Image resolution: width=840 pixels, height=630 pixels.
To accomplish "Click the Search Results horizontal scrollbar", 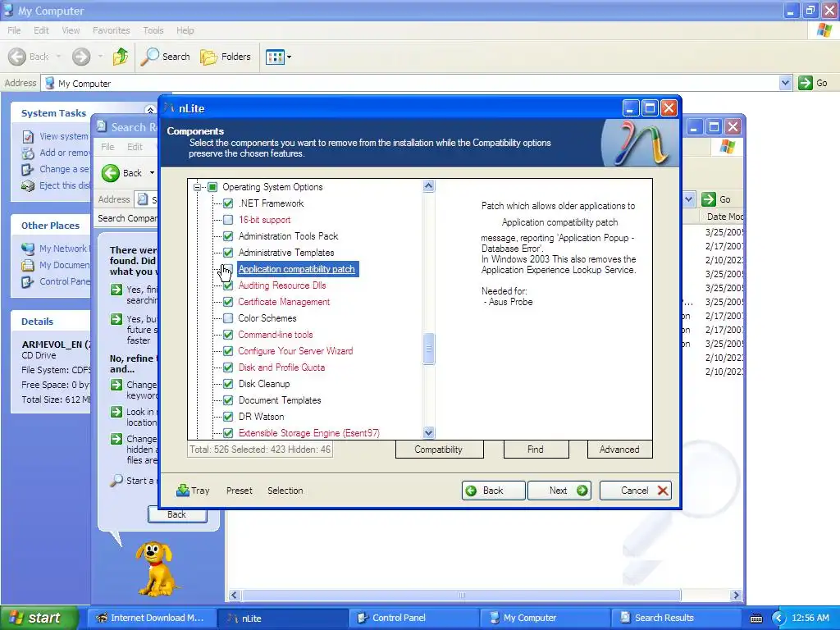I will (x=462, y=596).
